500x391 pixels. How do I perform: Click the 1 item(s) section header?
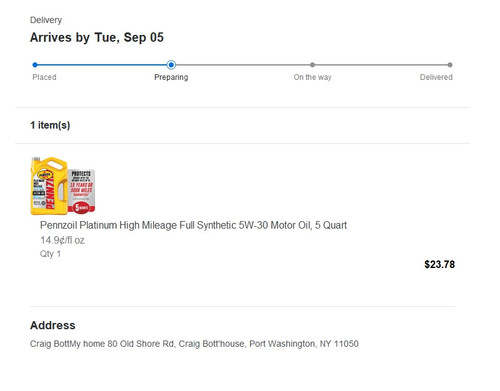[50, 125]
